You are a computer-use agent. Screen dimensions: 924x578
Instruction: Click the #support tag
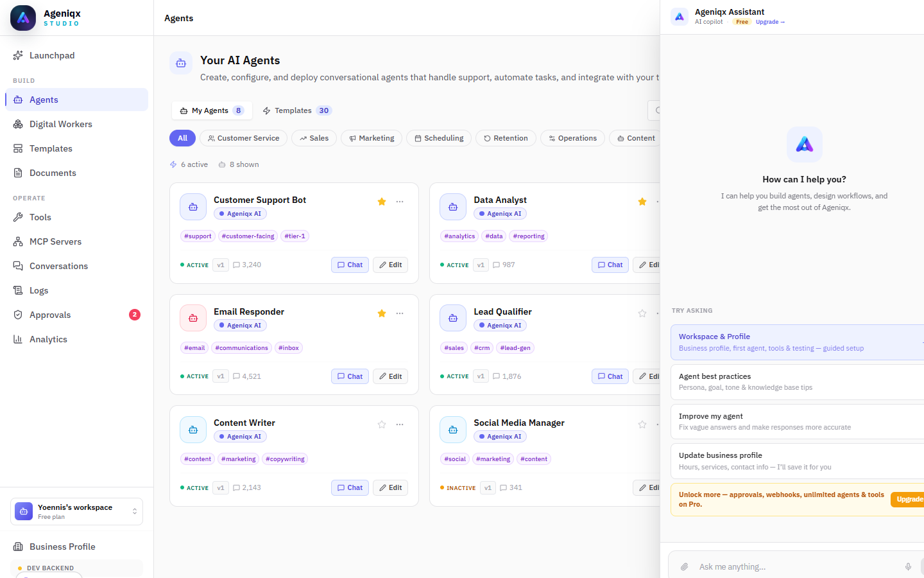click(198, 236)
